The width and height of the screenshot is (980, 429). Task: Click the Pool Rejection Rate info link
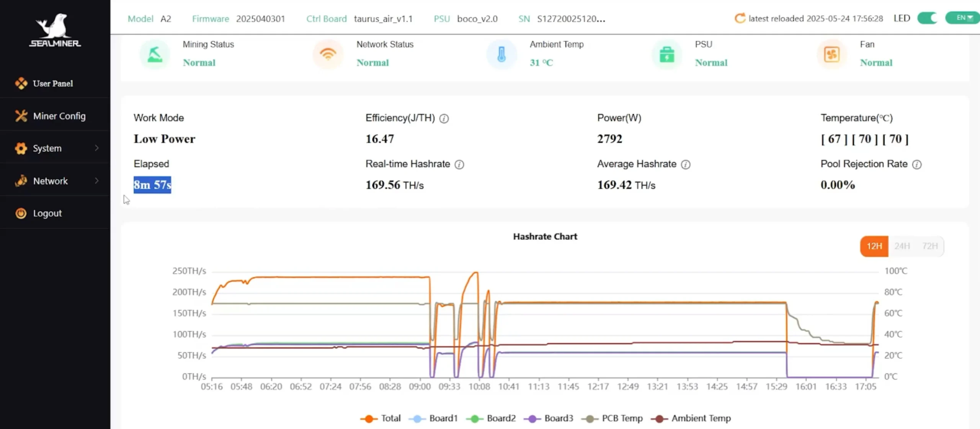[x=917, y=164]
